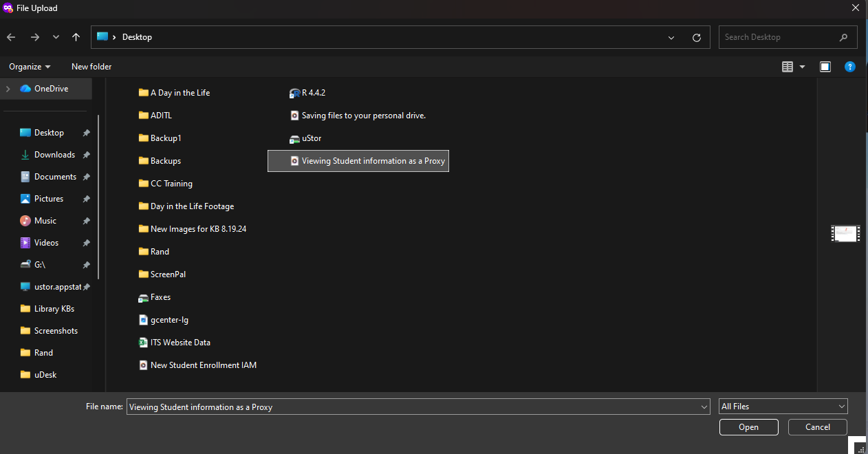Open the recent locations chevron

pyautogui.click(x=56, y=37)
